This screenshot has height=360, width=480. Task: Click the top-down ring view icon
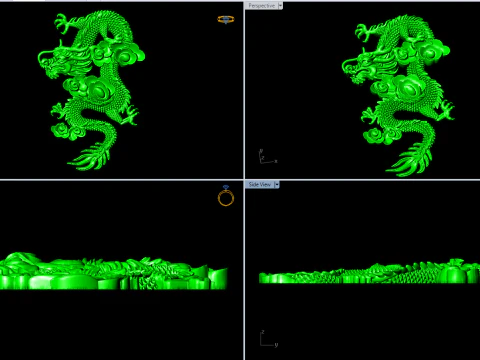click(226, 20)
